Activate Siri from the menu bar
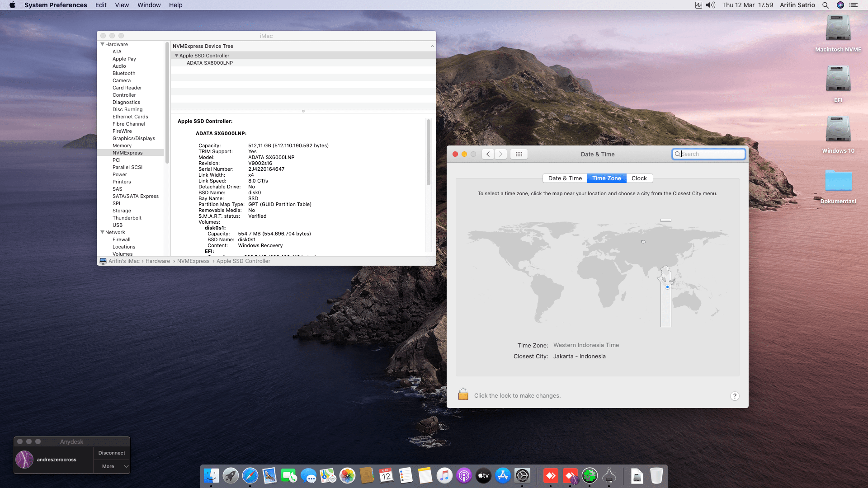This screenshot has height=488, width=868. click(840, 5)
